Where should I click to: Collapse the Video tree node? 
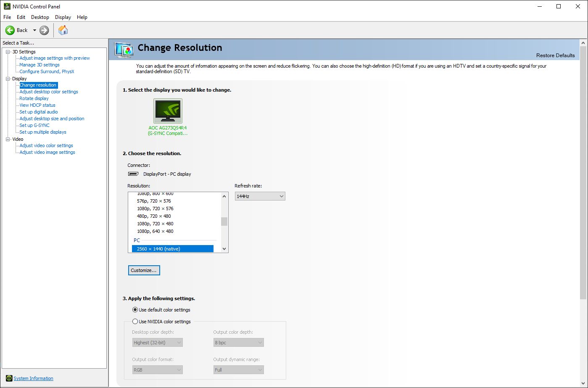(8, 139)
